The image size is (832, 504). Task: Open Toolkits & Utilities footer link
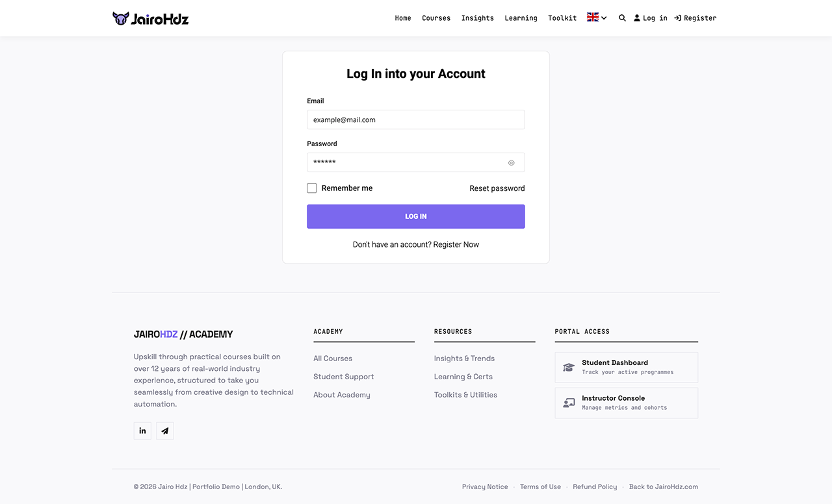(x=465, y=395)
